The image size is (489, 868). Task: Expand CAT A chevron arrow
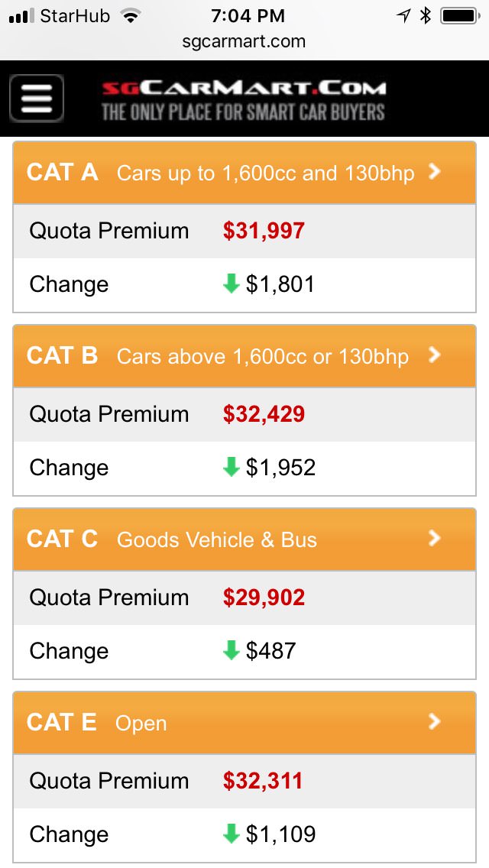coord(435,172)
